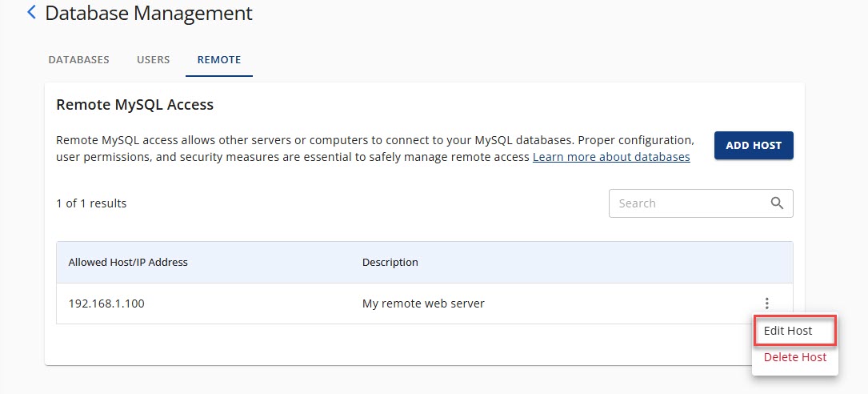The width and height of the screenshot is (868, 394).
Task: Choose Delete Host from the context menu
Action: [x=795, y=357]
